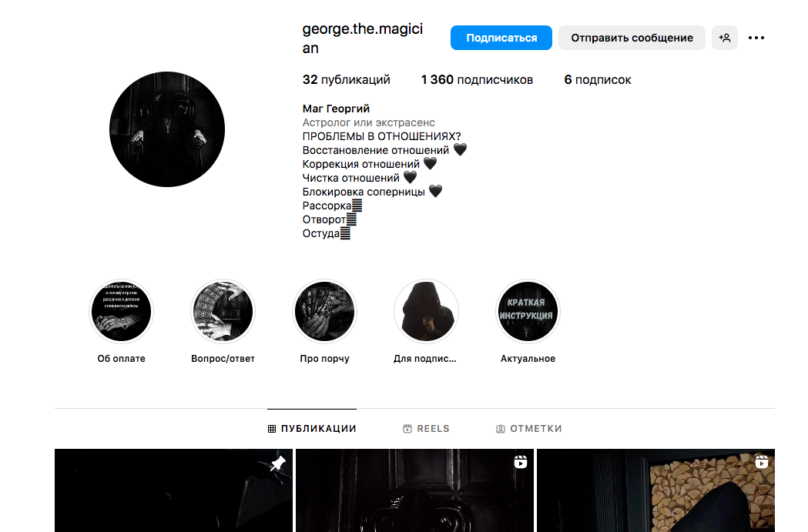Open the Актуальное highlight circle
808x532 pixels.
[x=528, y=311]
